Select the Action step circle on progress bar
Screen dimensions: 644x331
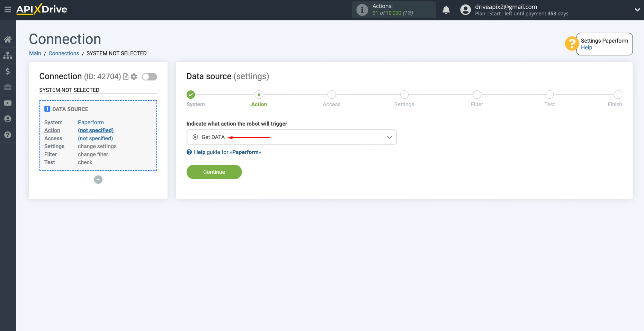tap(259, 95)
